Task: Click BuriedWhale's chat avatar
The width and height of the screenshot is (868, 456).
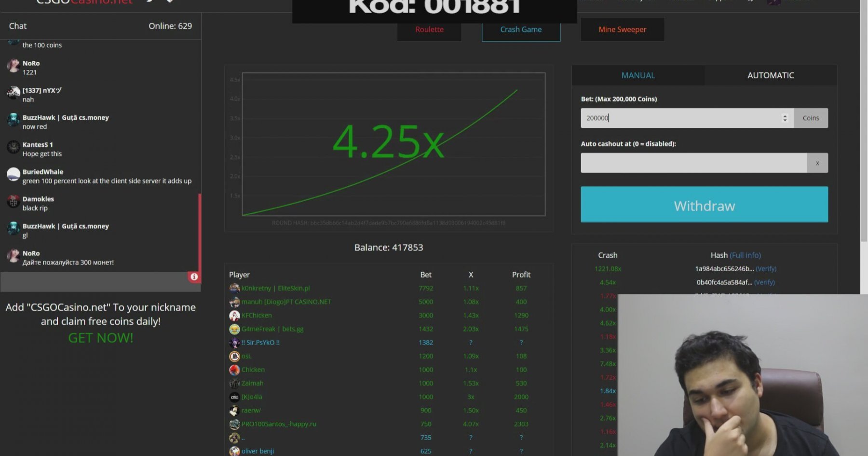Action: click(14, 174)
